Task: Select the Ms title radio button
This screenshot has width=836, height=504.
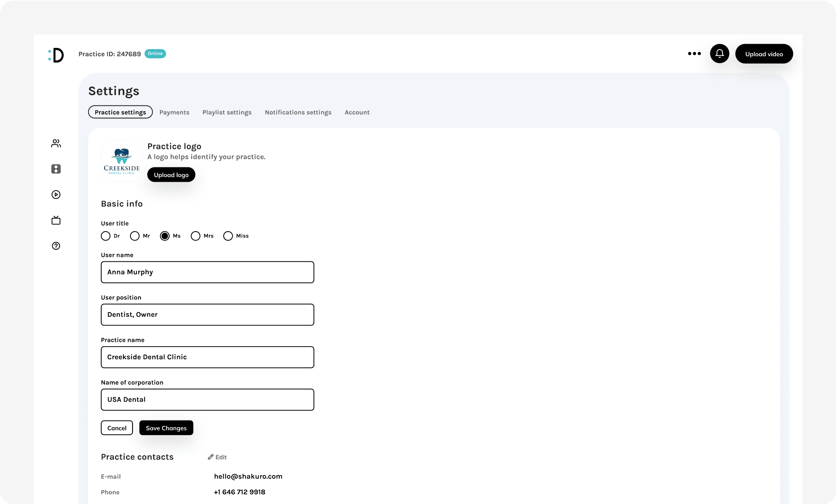Action: coord(165,236)
